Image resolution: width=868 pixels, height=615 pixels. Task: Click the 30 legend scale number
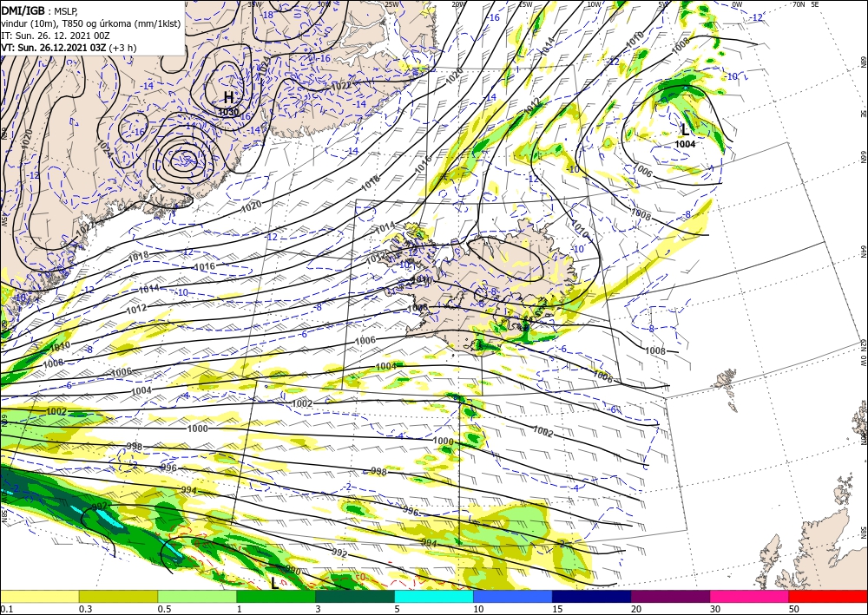715,609
